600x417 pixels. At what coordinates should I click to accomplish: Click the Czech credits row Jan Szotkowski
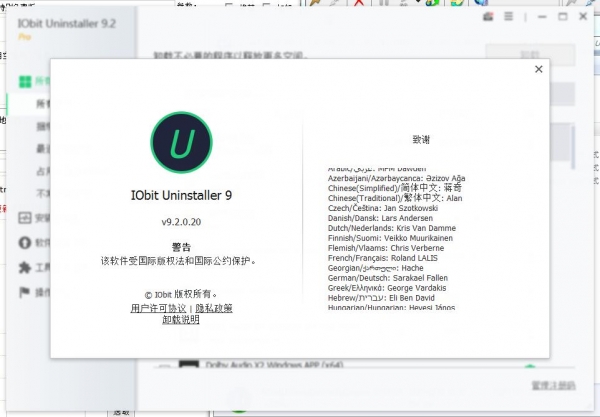383,208
